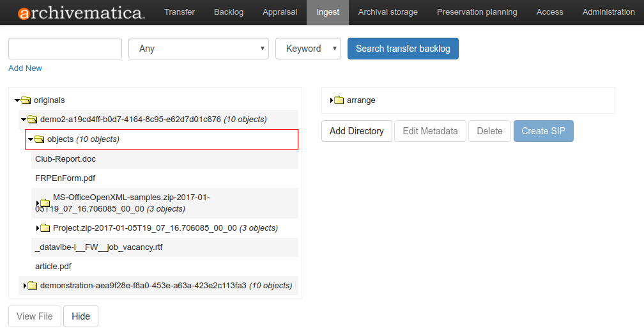Click the Add Directory button
Image resolution: width=644 pixels, height=333 pixels.
356,131
